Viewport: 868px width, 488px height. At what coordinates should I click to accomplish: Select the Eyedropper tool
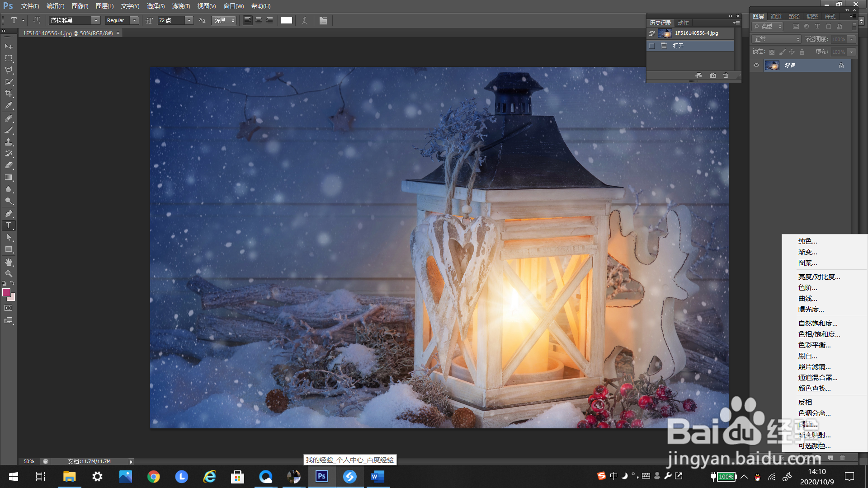[9, 106]
